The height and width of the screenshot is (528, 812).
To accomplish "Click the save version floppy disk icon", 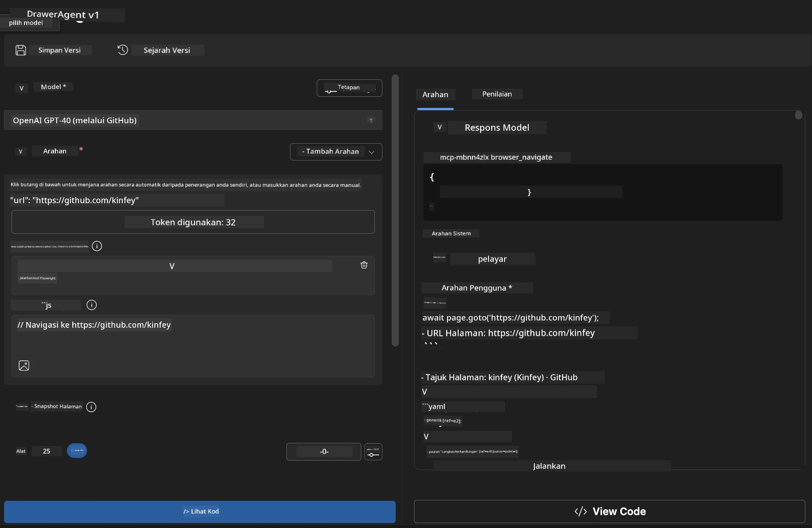I will pos(21,50).
